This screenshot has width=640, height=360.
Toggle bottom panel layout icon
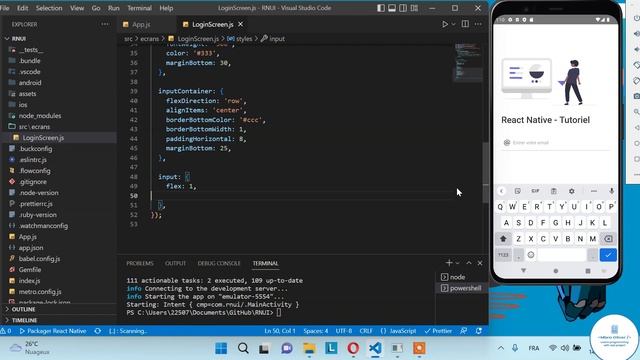(392, 8)
